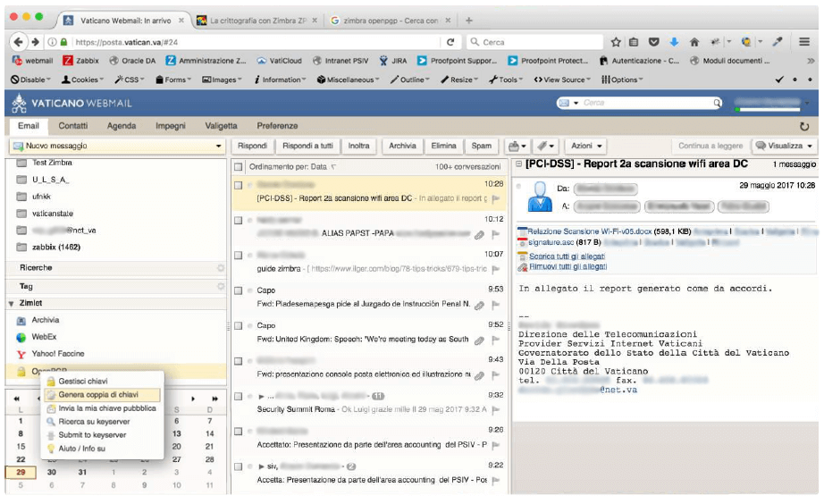Open the Visualizza dropdown
This screenshot has height=504, width=824.
784,146
